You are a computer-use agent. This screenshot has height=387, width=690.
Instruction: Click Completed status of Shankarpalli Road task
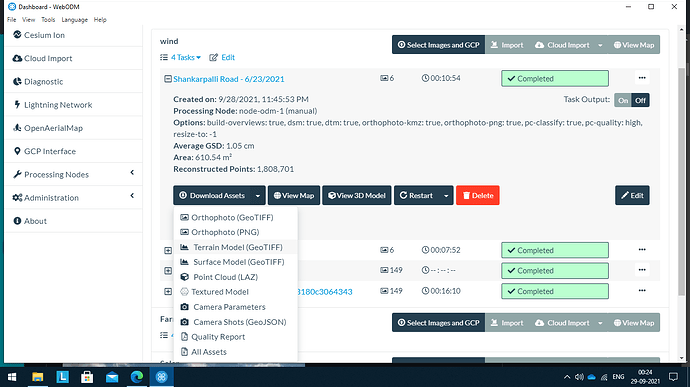pos(555,78)
